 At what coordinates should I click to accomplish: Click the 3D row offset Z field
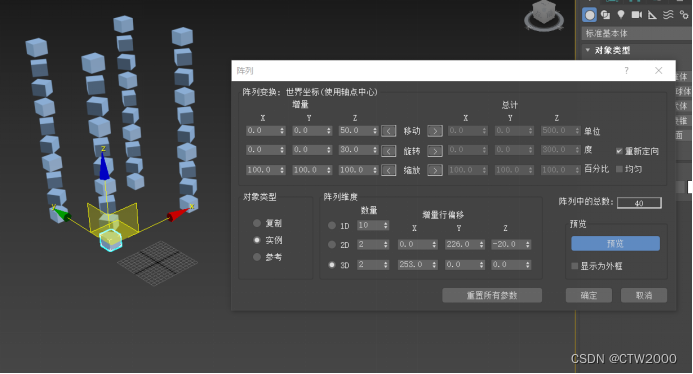click(x=508, y=265)
